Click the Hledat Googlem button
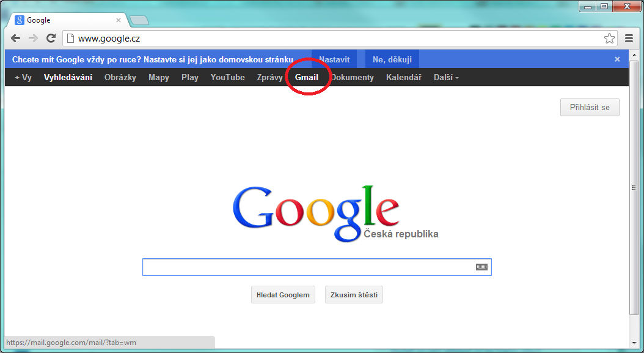Image resolution: width=644 pixels, height=353 pixels. coord(283,295)
